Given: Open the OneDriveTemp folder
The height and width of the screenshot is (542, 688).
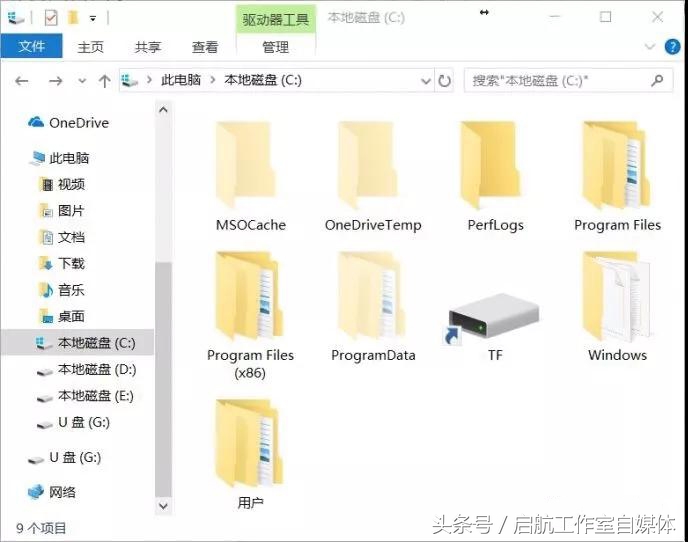Looking at the screenshot, I should pyautogui.click(x=373, y=178).
